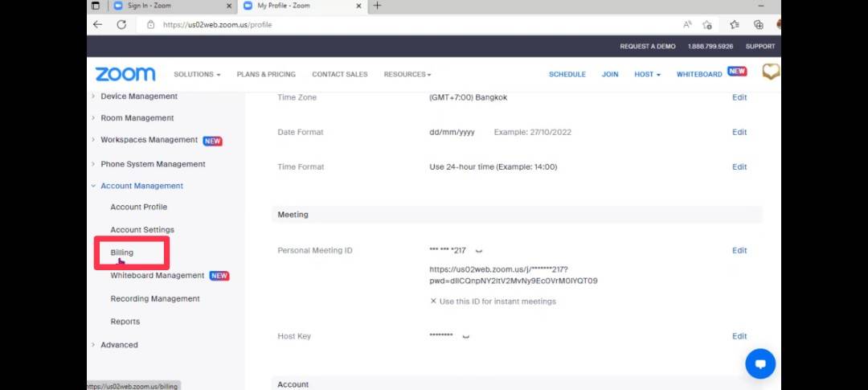Open the Host dropdown menu
Screen dimensions: 868x390
[647, 74]
